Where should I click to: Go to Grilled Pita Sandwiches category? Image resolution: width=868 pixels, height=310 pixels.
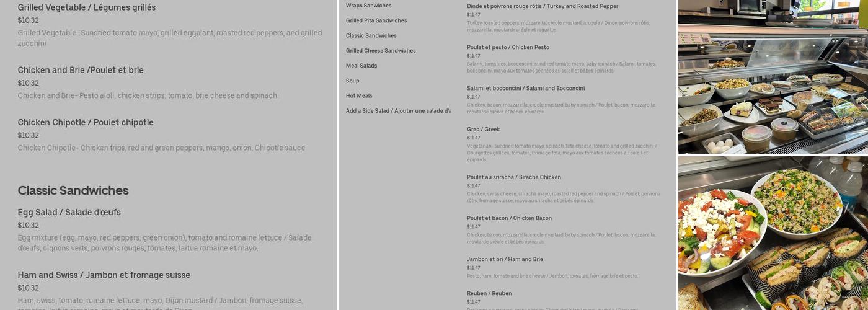click(x=376, y=20)
